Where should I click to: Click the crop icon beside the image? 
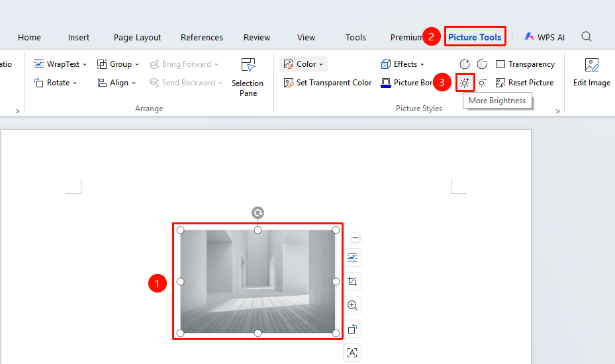[352, 281]
